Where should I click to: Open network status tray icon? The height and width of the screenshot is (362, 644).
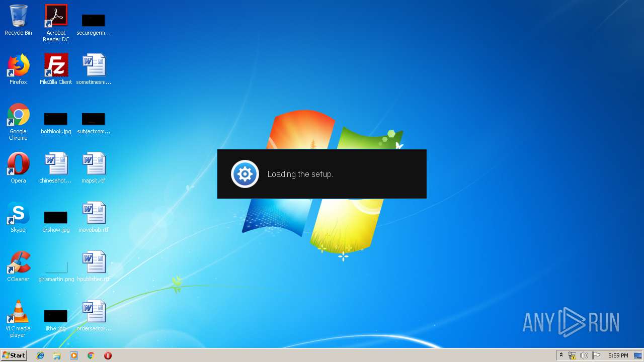[572, 355]
